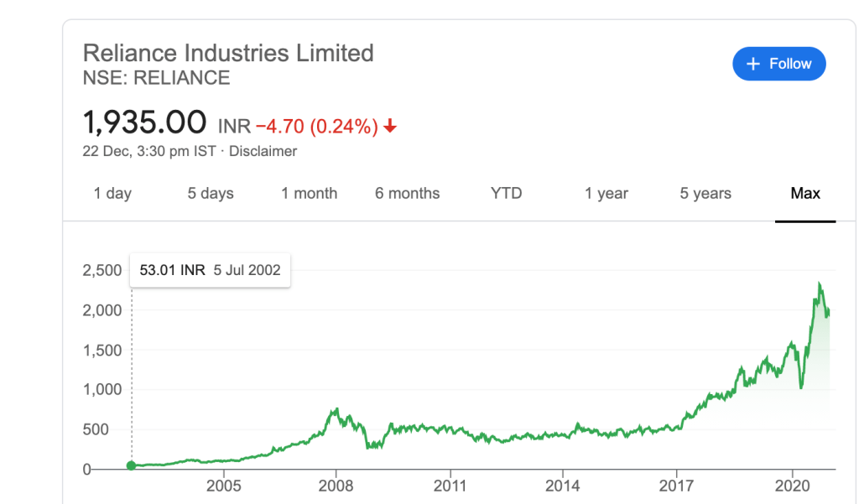Click the red down arrow indicator
The image size is (859, 504).
pos(390,127)
